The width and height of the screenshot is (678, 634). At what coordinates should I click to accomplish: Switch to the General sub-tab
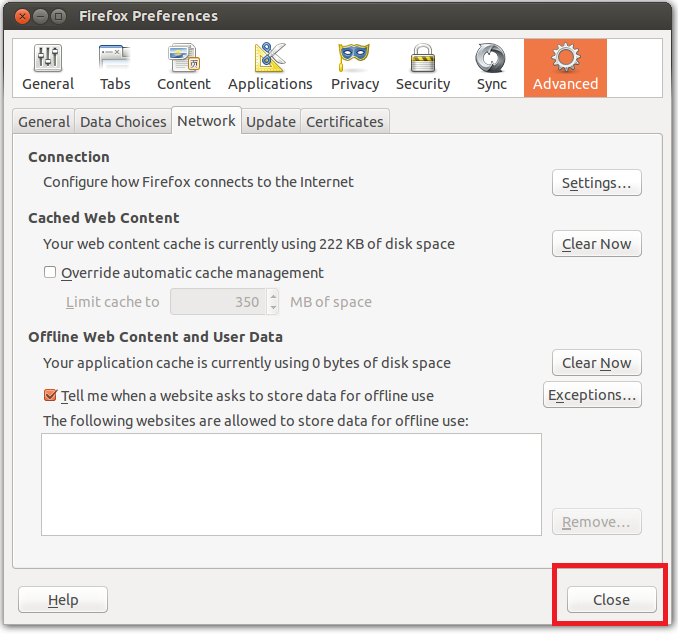44,122
